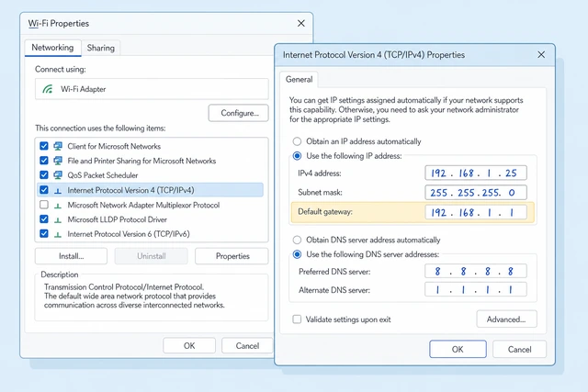Switch to the Networking tab
This screenshot has width=588, height=392.
click(53, 48)
